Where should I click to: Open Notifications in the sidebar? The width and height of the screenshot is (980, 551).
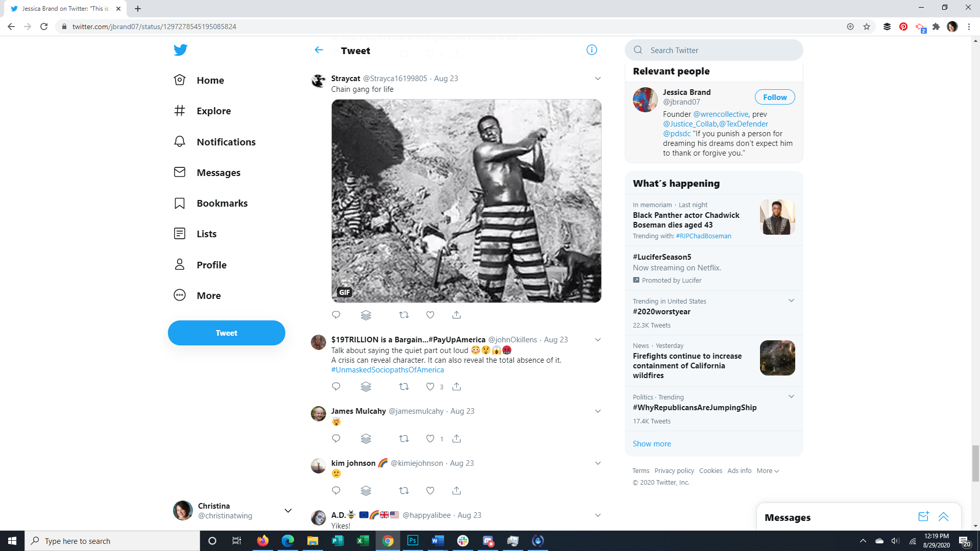tap(226, 142)
